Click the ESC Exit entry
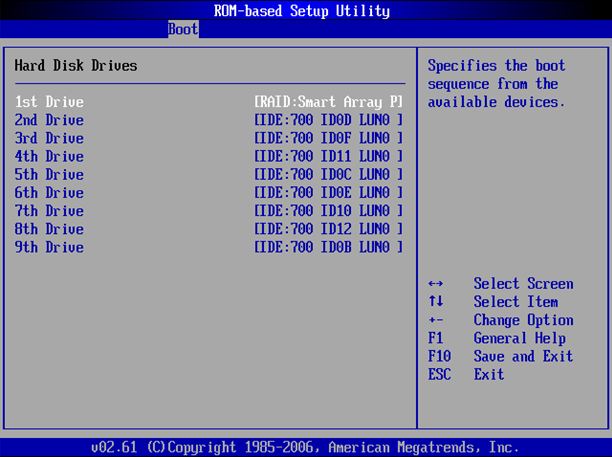Screen dimensions: 612x457 pyautogui.click(x=466, y=374)
